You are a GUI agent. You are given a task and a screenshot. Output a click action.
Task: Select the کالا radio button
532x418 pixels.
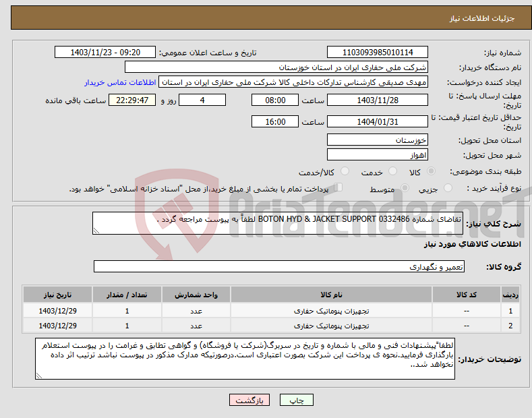[431, 171]
